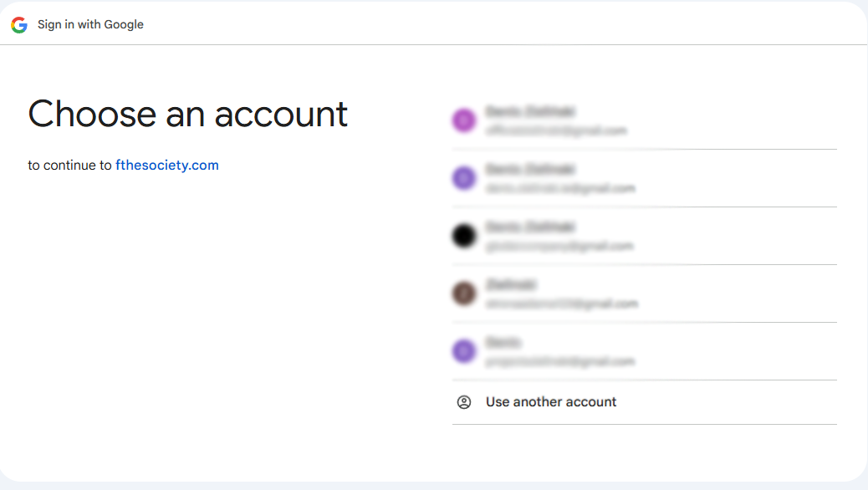
Task: Click the Google G logo
Action: click(x=19, y=25)
